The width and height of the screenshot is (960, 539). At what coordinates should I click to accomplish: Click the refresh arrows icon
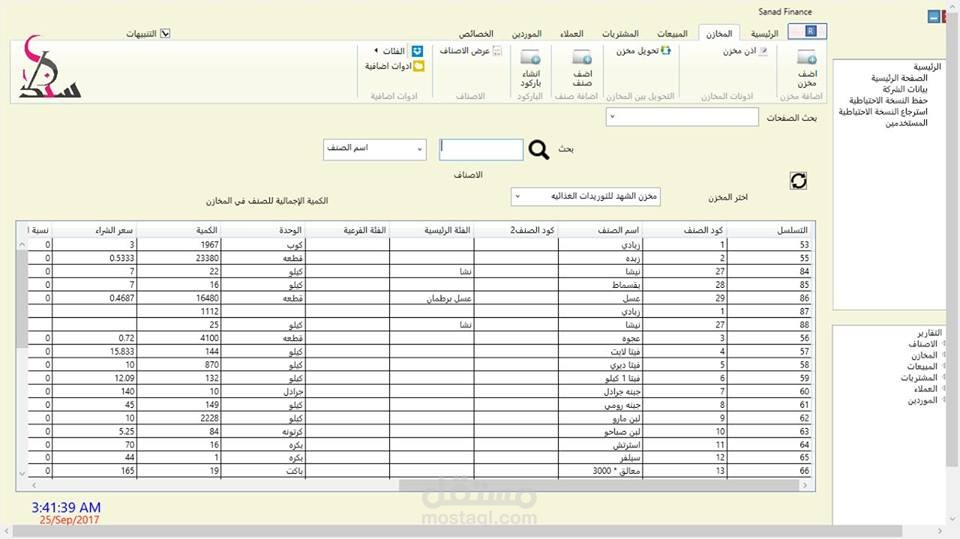[798, 181]
